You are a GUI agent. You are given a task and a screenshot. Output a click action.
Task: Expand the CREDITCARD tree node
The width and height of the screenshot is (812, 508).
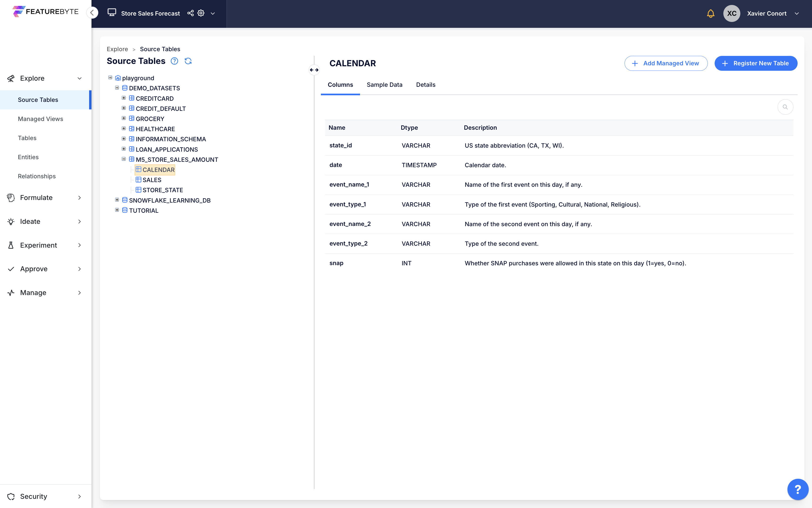(x=124, y=98)
